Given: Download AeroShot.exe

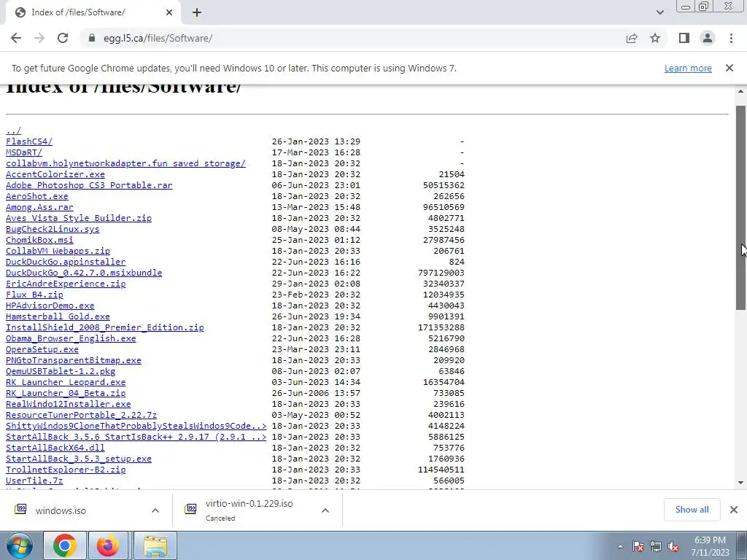Looking at the screenshot, I should (36, 196).
